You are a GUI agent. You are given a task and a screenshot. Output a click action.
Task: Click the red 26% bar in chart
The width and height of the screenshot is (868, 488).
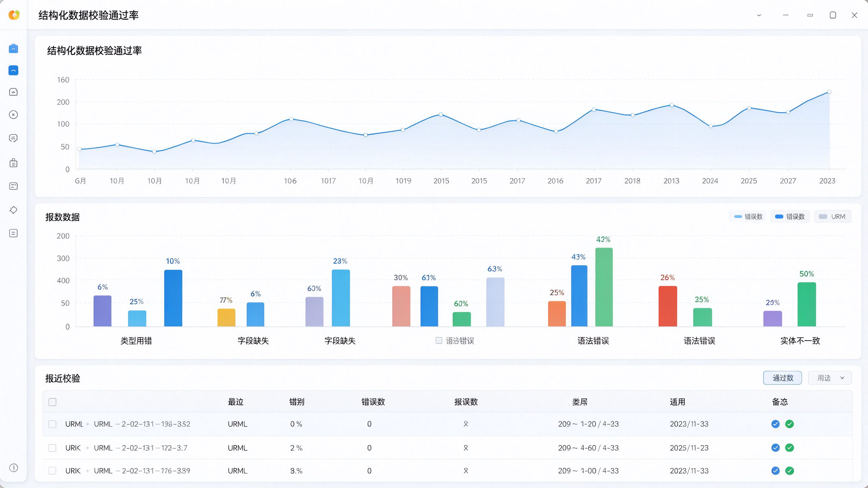(667, 306)
